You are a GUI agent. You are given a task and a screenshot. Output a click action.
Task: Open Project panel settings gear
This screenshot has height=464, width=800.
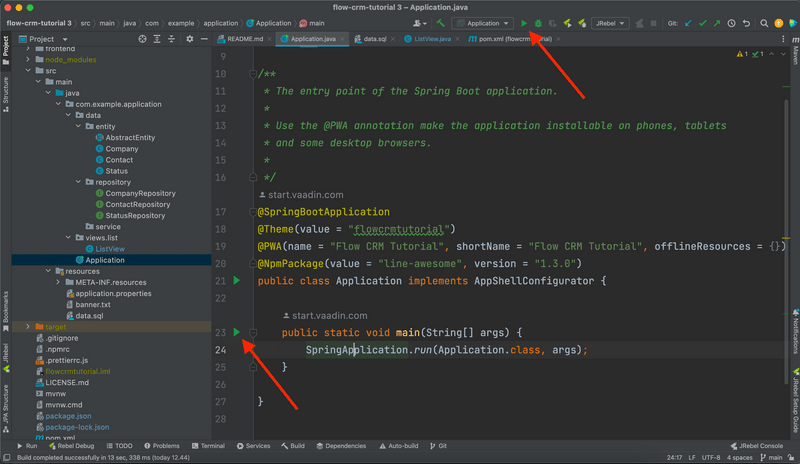click(189, 39)
